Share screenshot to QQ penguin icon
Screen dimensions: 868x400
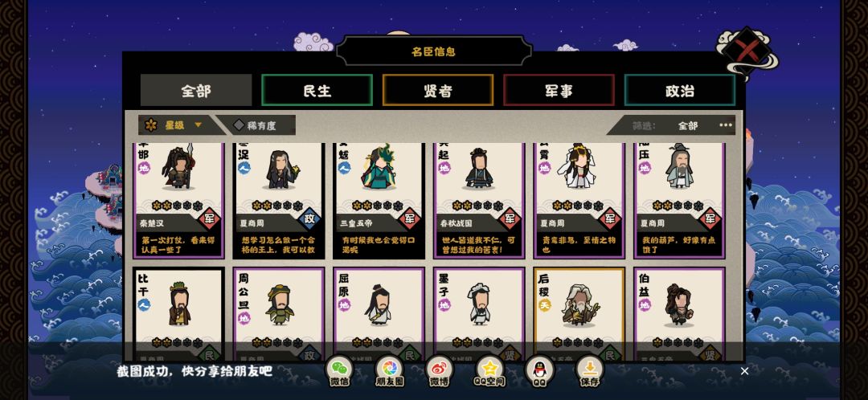pyautogui.click(x=539, y=370)
